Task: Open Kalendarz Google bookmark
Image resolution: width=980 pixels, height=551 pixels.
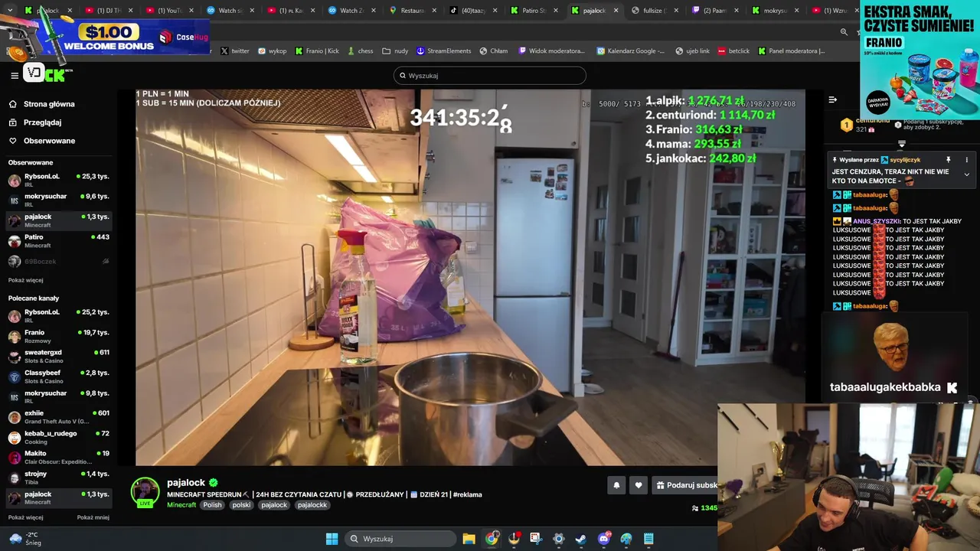Action: tap(632, 51)
